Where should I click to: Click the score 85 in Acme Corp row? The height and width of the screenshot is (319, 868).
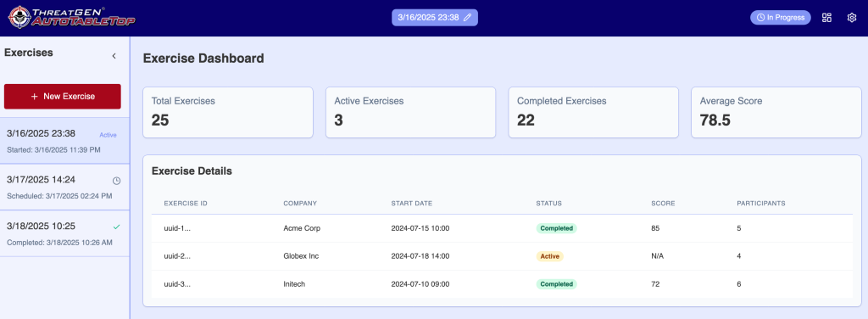(655, 228)
